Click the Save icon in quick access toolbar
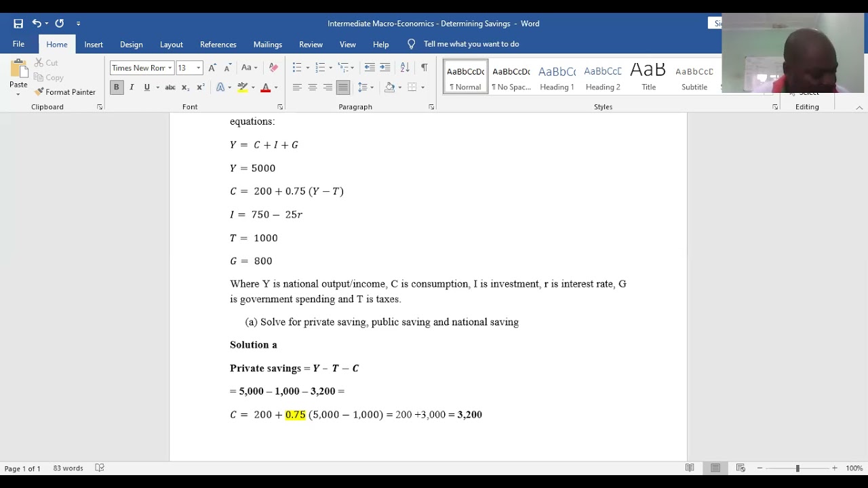Image resolution: width=868 pixels, height=488 pixels. [18, 23]
